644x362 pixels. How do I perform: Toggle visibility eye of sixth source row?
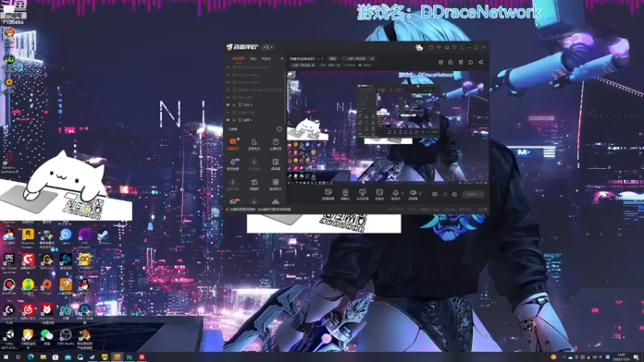228,105
